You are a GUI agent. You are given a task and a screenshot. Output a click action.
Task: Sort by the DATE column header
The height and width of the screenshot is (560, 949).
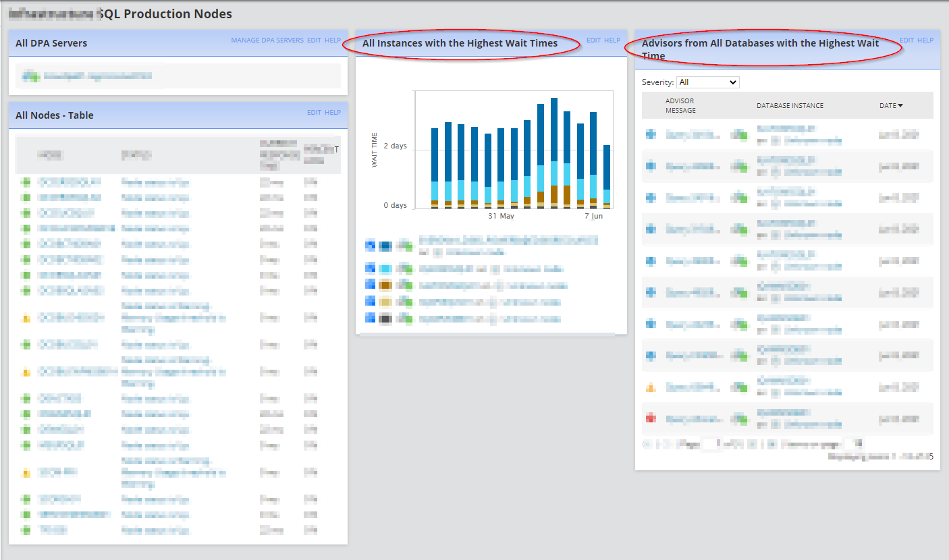(891, 105)
